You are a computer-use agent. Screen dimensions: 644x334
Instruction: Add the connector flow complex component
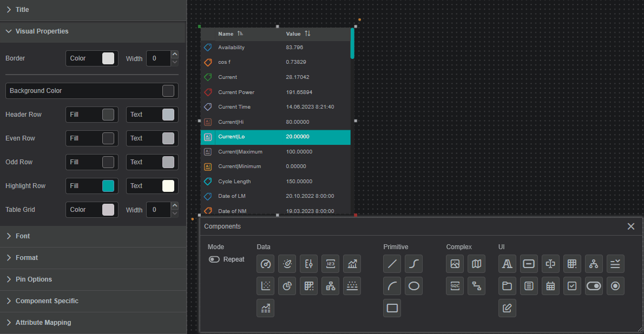[476, 286]
